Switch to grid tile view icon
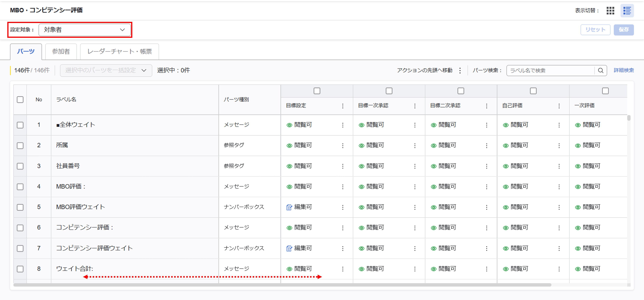The width and height of the screenshot is (644, 300). [x=610, y=11]
